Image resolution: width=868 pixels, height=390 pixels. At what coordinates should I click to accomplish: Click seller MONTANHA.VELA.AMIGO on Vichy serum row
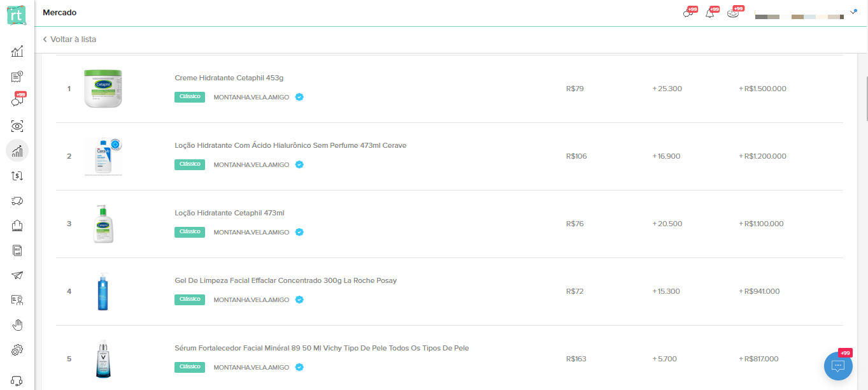pyautogui.click(x=251, y=368)
